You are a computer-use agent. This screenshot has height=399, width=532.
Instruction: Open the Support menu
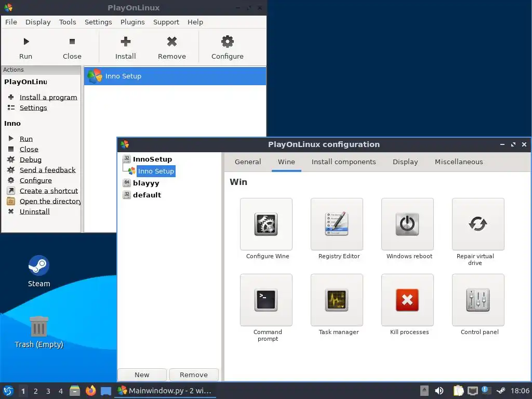166,22
